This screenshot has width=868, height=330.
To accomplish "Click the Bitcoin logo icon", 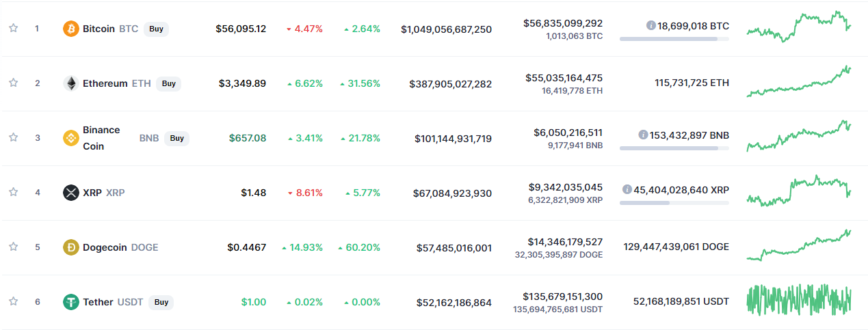I will pos(70,29).
